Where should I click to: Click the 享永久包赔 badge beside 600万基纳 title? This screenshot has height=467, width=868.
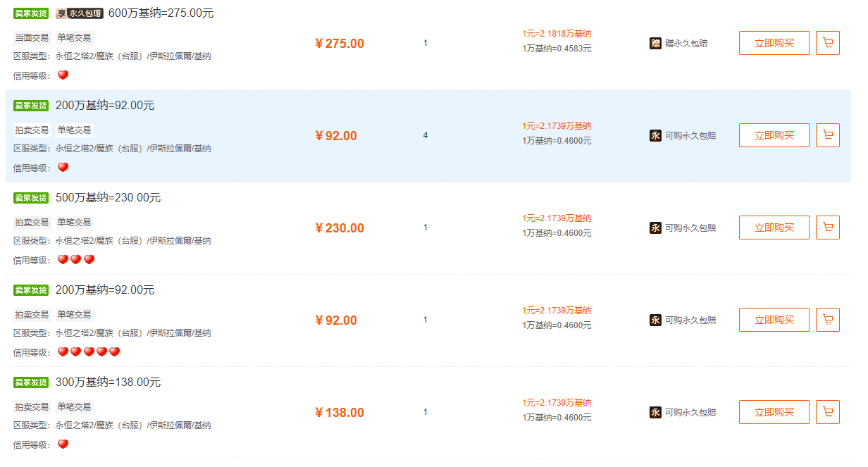point(80,13)
